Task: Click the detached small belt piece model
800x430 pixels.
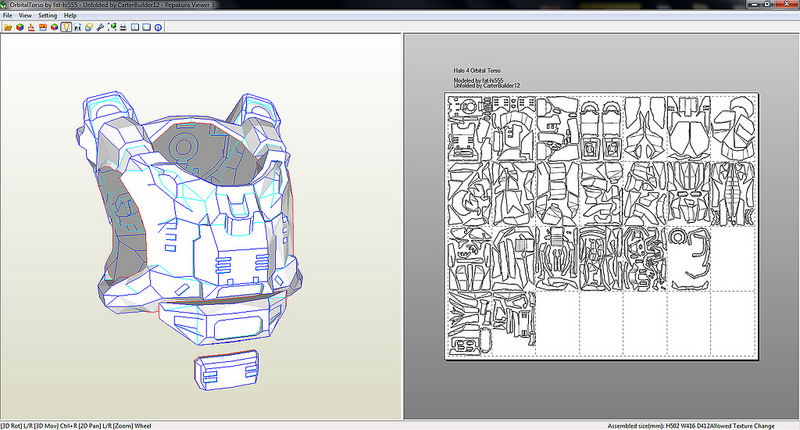Action: (226, 371)
